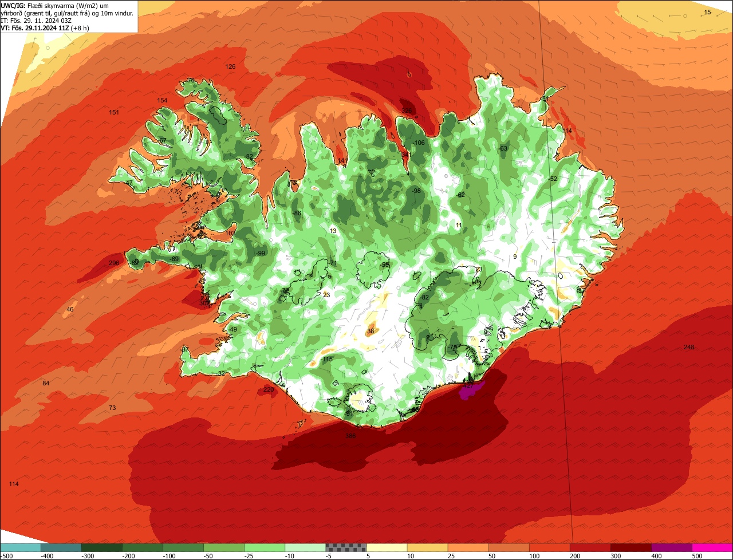Select the orange swatch between 25 and 50

[468, 547]
